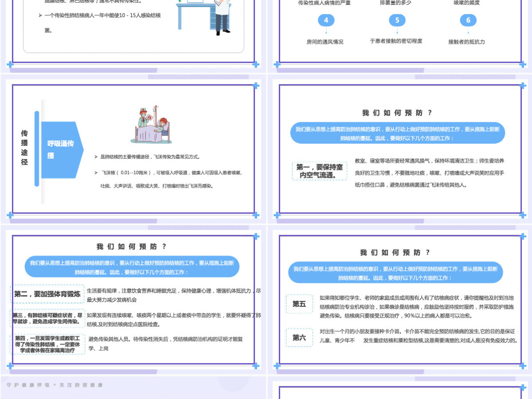Select paragraph starting 对出生一个月的小朋友要接种卡介苗

[418, 336]
